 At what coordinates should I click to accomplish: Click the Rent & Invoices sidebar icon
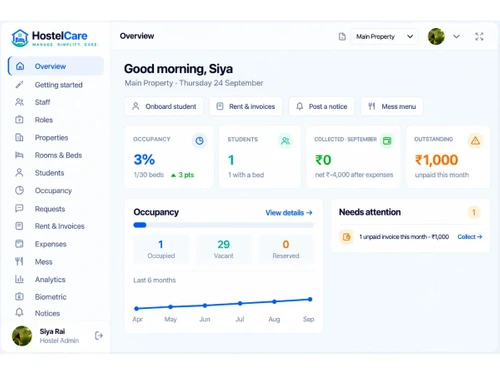[19, 226]
